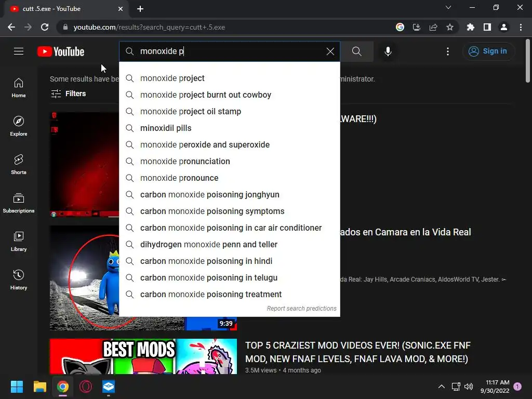Start voice search with the microphone
Image resolution: width=532 pixels, height=399 pixels.
tap(388, 51)
